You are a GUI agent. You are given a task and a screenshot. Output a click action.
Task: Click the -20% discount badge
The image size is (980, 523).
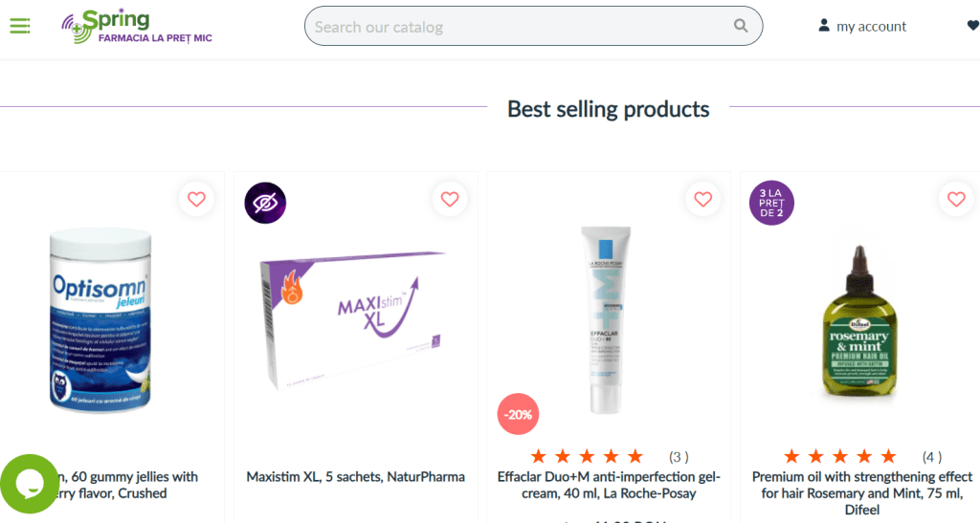pyautogui.click(x=519, y=414)
